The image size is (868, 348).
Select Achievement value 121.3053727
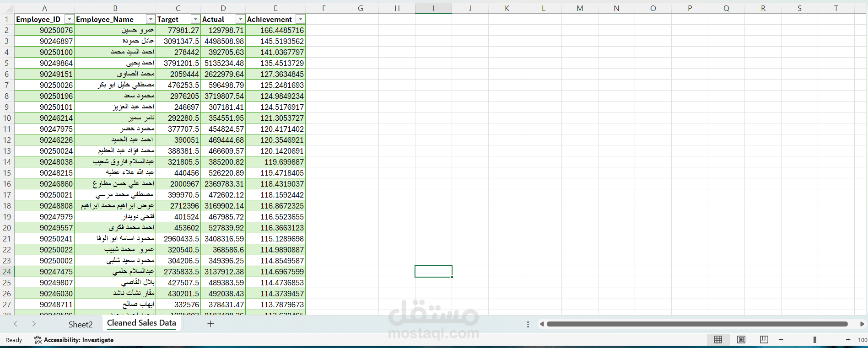pyautogui.click(x=275, y=118)
